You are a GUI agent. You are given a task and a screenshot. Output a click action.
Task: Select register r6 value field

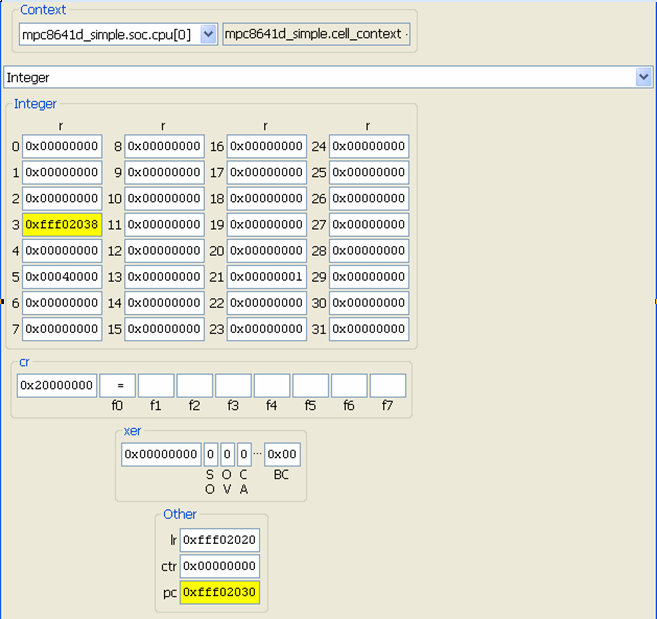tap(62, 303)
